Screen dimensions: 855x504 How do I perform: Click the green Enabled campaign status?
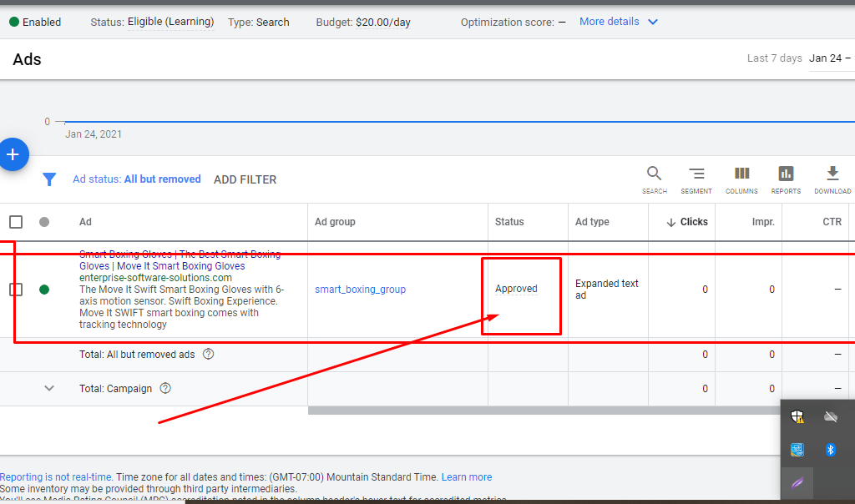tap(35, 22)
